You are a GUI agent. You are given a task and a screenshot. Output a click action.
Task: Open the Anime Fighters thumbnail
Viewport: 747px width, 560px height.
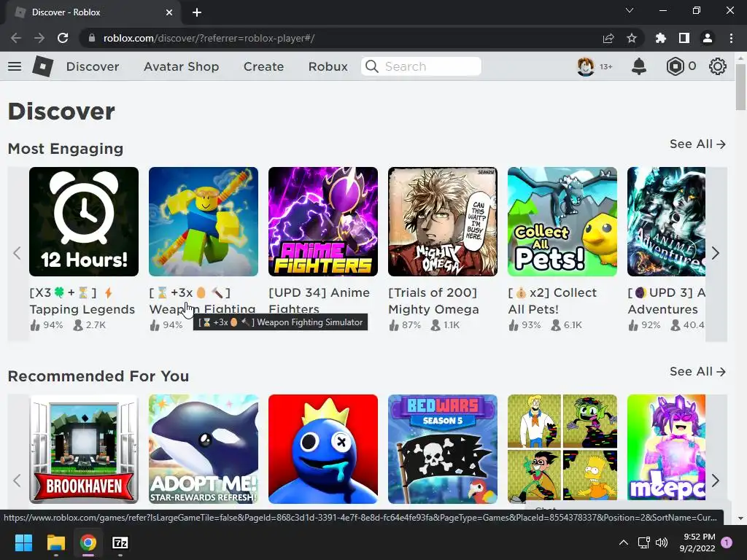click(x=323, y=222)
